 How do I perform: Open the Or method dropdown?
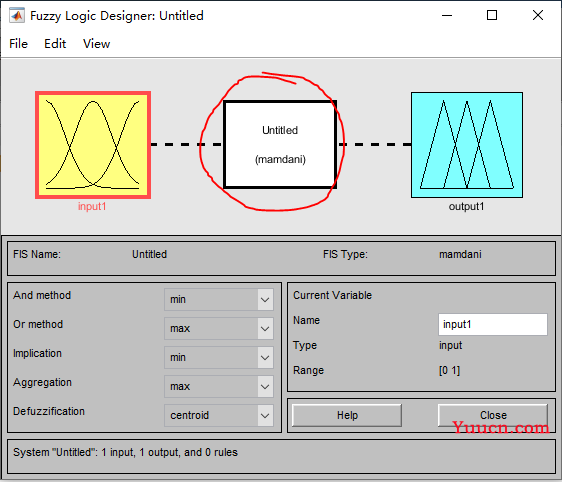pyautogui.click(x=219, y=328)
